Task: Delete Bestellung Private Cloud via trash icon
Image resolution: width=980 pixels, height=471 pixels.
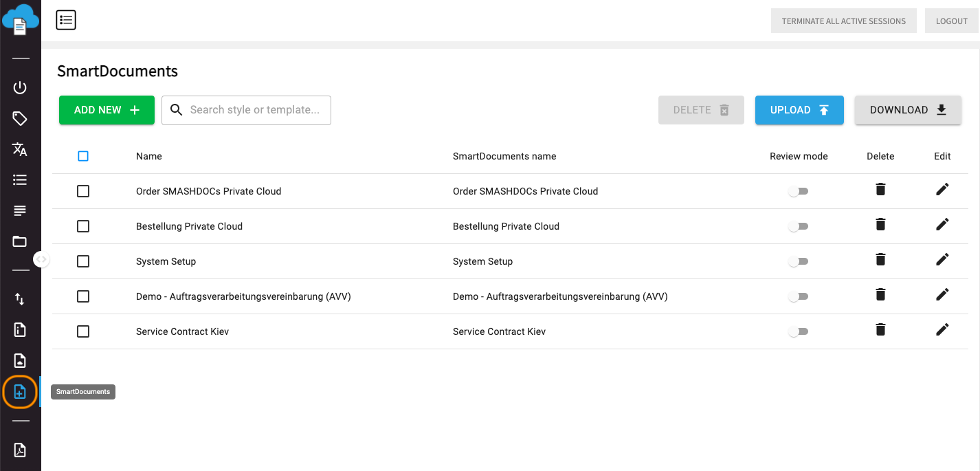Action: [880, 224]
